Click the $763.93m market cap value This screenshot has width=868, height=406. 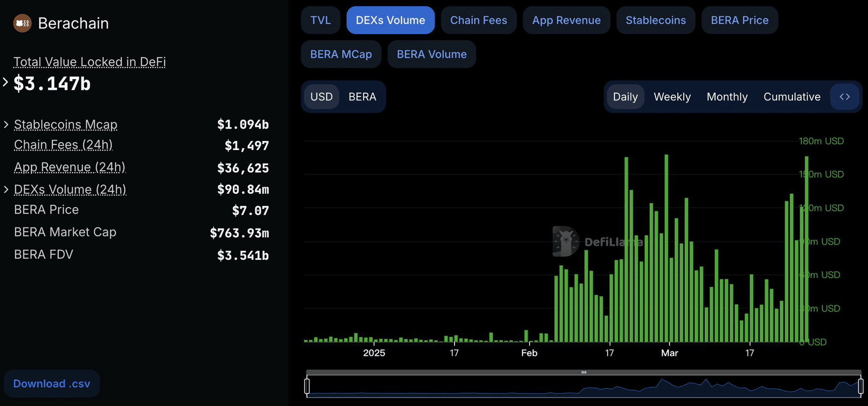click(x=239, y=233)
